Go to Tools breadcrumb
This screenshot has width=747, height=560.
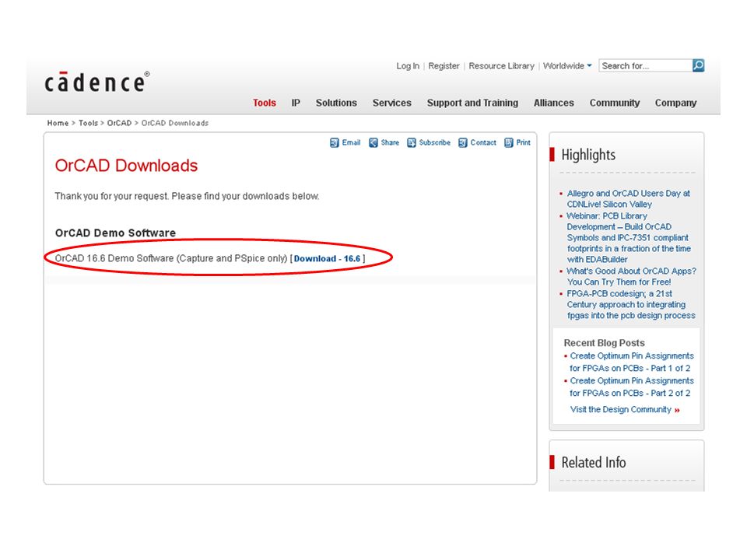click(x=88, y=123)
